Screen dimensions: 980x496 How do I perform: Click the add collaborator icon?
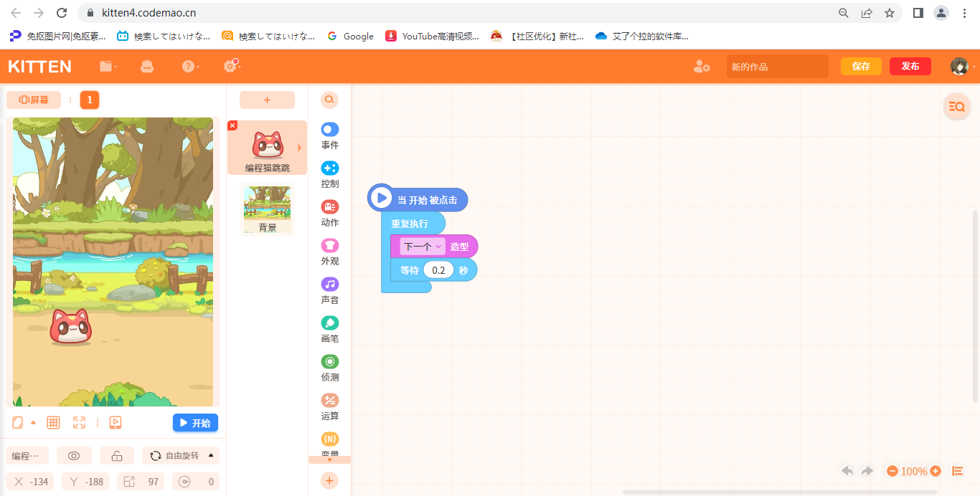[x=702, y=67]
